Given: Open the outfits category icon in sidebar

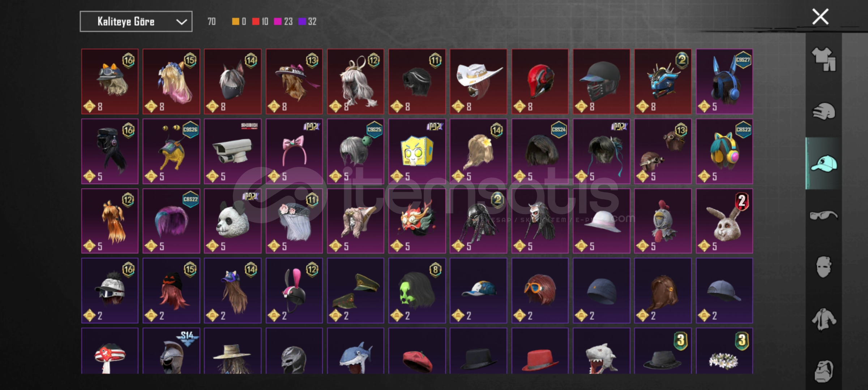Looking at the screenshot, I should click(x=824, y=59).
